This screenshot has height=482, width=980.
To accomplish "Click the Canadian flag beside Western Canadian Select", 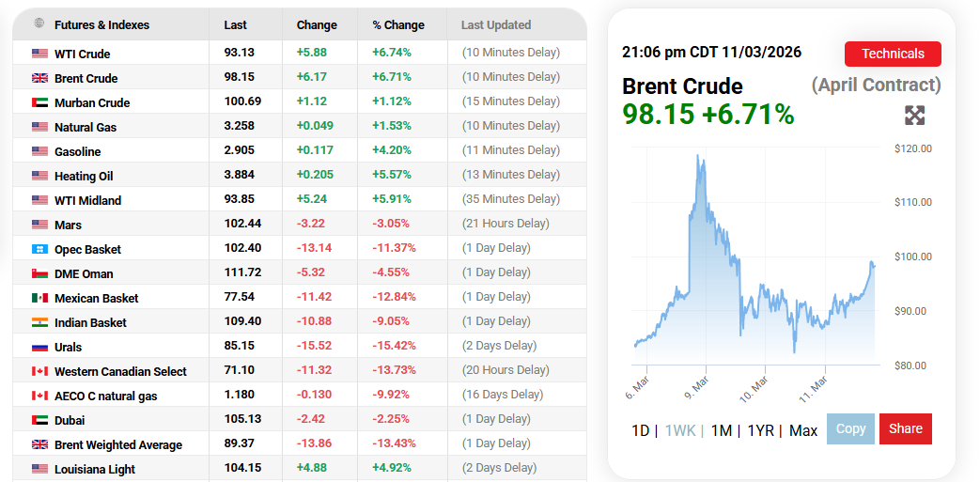I will point(39,371).
